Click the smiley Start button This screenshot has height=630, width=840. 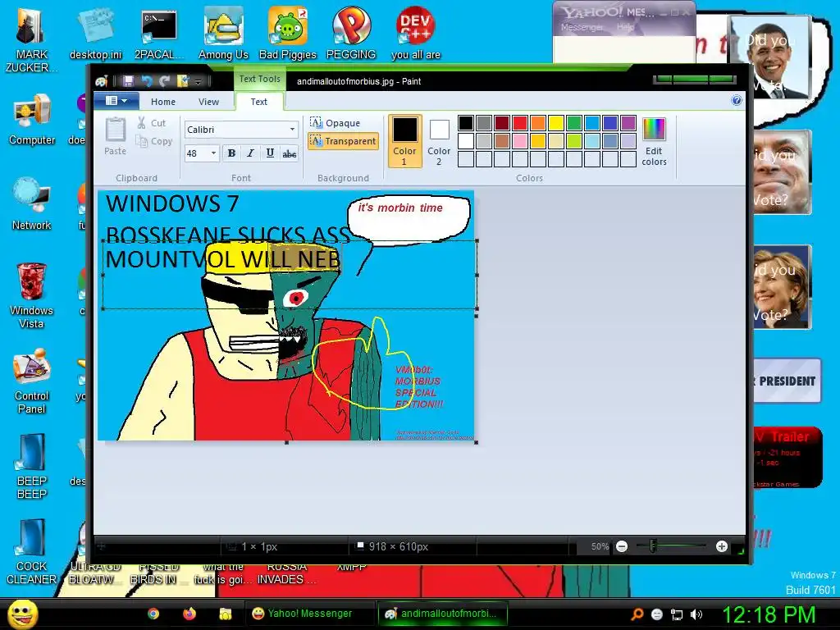(x=22, y=614)
